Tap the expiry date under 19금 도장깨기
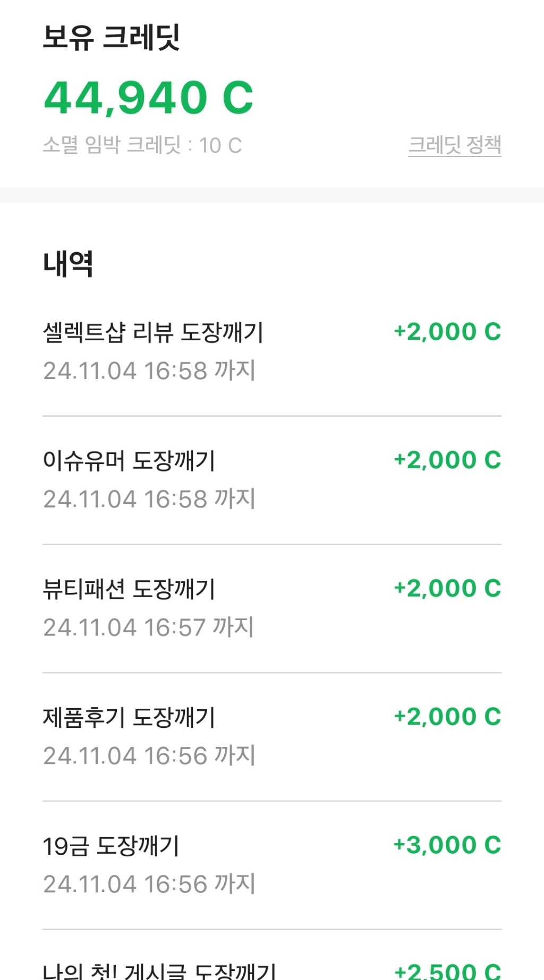This screenshot has width=544, height=980. (149, 884)
